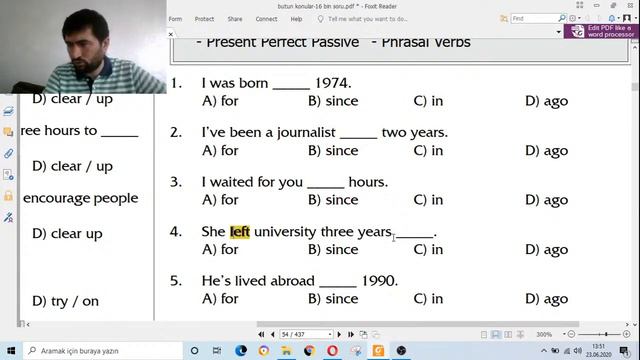Screen dimensions: 640x360
Task: Switch to Foxit Reader taskbar icon
Action: point(378,351)
